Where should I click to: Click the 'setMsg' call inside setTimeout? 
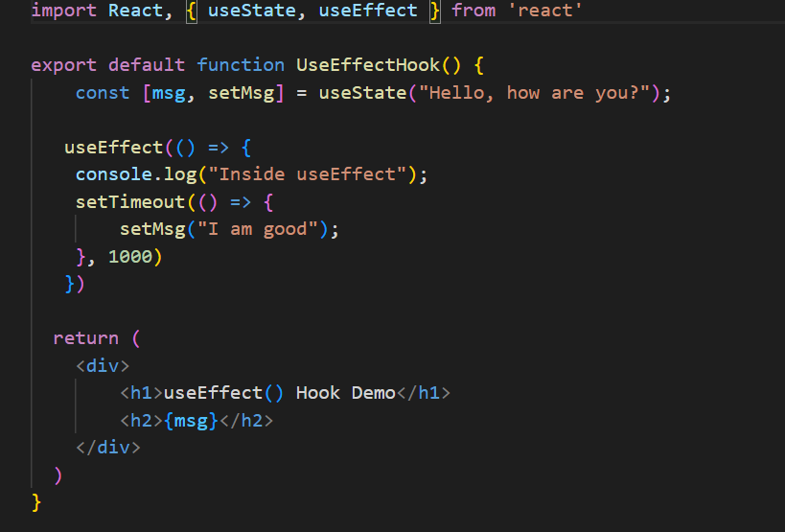152,230
